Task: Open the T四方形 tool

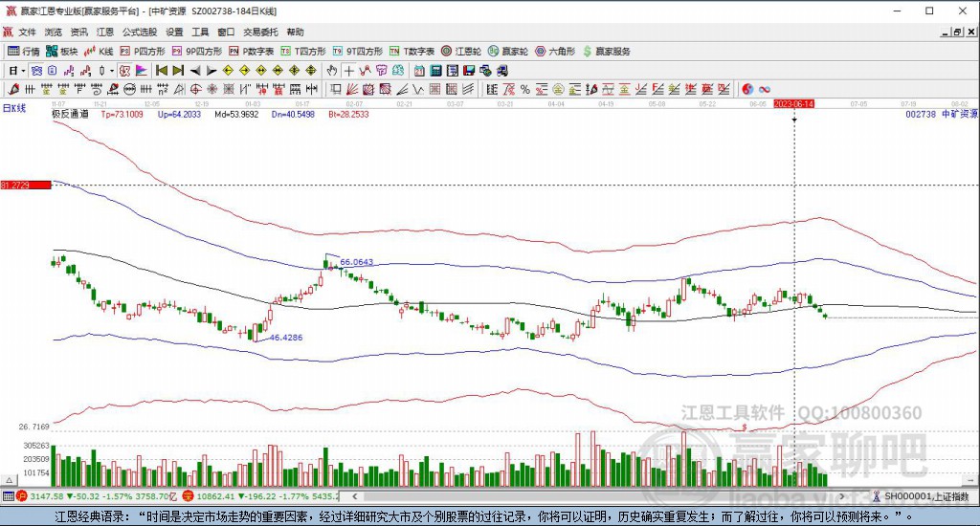Action: [303, 52]
